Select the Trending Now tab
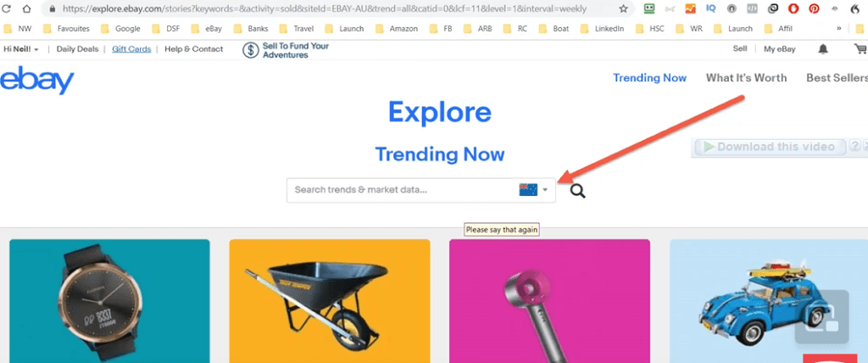The image size is (868, 363). point(650,78)
